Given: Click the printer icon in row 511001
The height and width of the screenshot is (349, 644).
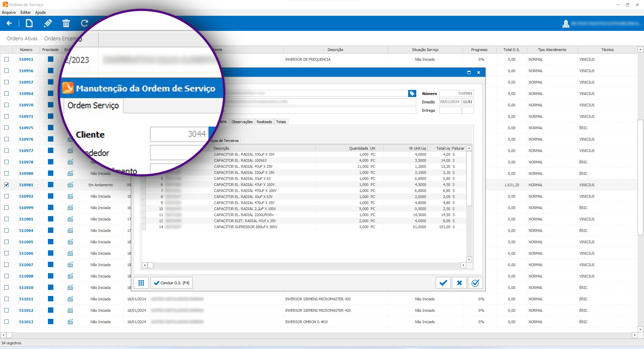Looking at the screenshot, I should 70,219.
